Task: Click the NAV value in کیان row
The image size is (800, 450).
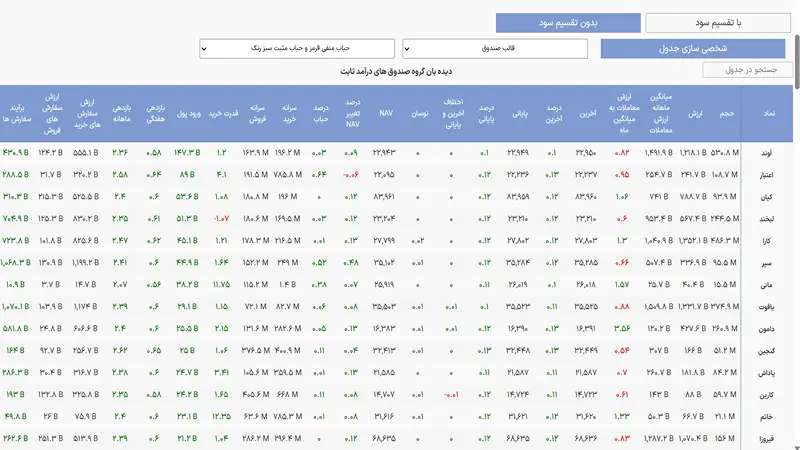Action: point(384,196)
